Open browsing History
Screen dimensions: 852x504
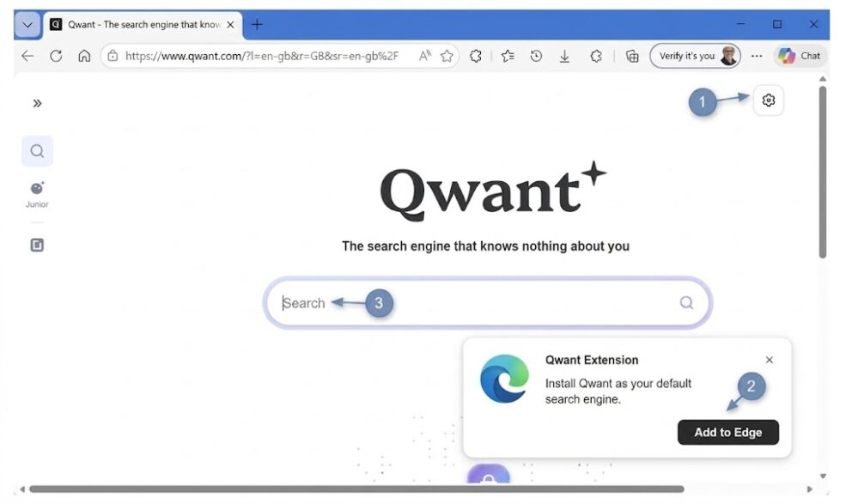coord(536,56)
